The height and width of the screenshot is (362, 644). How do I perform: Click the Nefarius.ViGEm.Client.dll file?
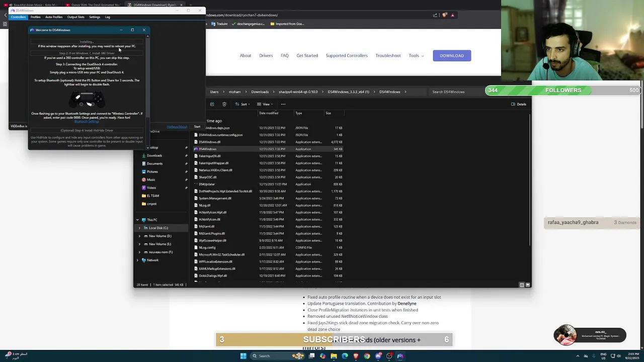click(215, 170)
